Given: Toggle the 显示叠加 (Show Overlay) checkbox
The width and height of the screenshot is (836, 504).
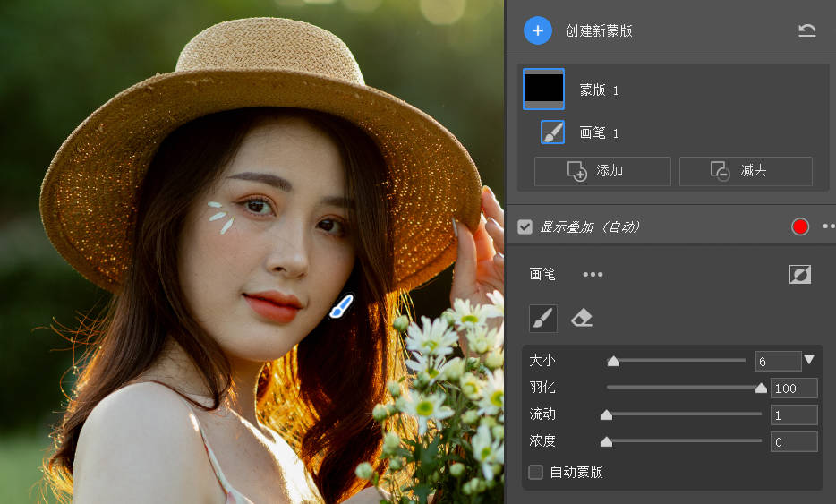Looking at the screenshot, I should [525, 227].
